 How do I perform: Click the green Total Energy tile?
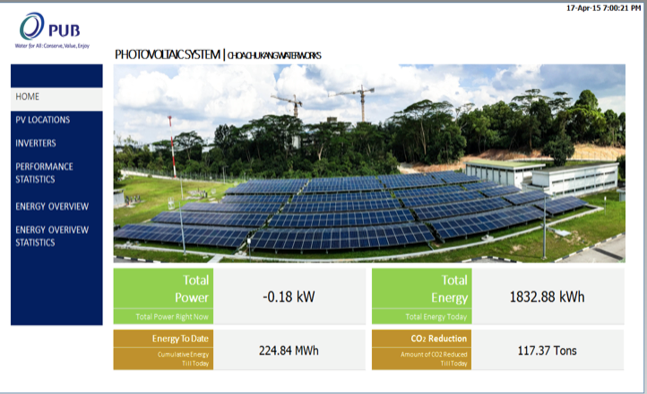[x=422, y=296]
